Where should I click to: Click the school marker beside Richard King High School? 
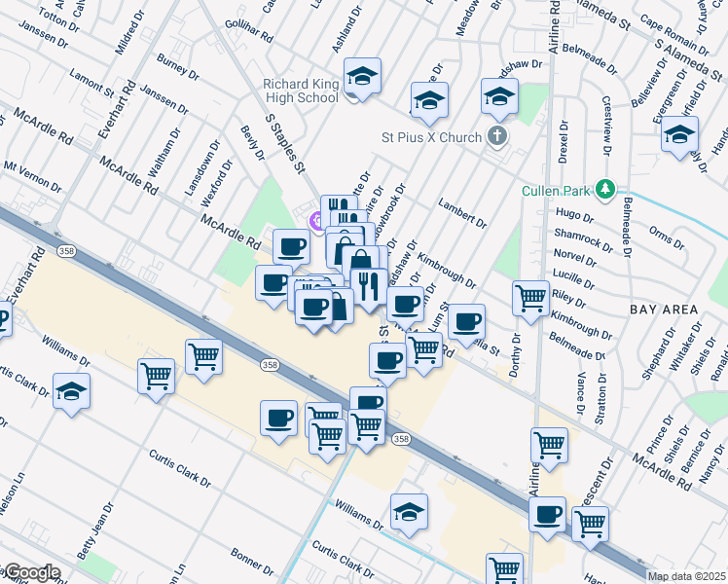pyautogui.click(x=362, y=77)
